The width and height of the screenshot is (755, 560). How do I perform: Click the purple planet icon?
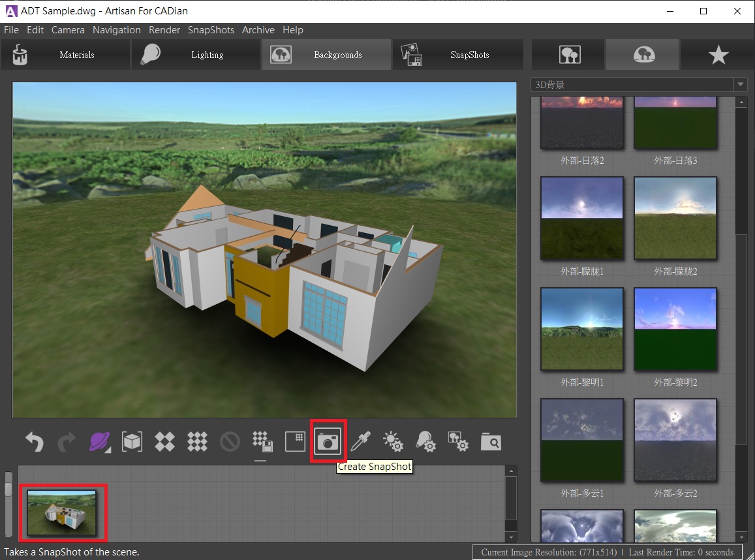99,442
